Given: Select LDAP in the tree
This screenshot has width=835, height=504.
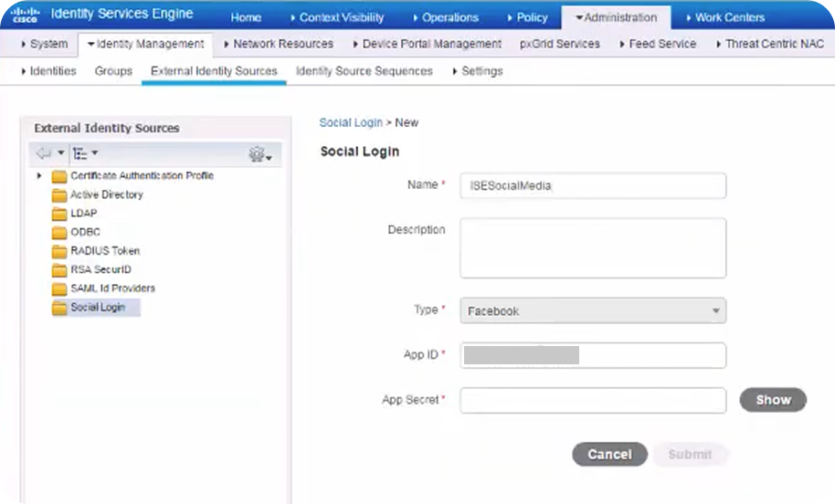Looking at the screenshot, I should (84, 214).
